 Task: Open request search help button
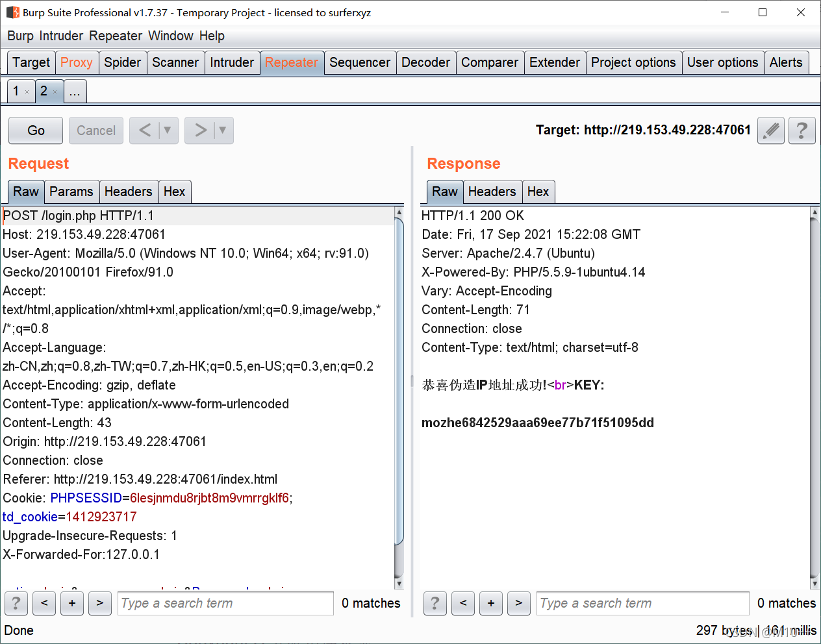coord(16,603)
